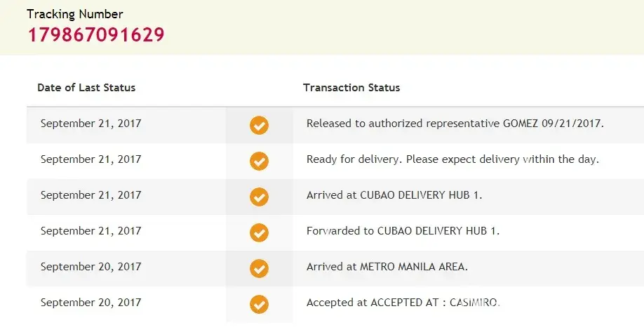Click the date in the METRO MANILA AREA row
644x330 pixels.
(90, 267)
